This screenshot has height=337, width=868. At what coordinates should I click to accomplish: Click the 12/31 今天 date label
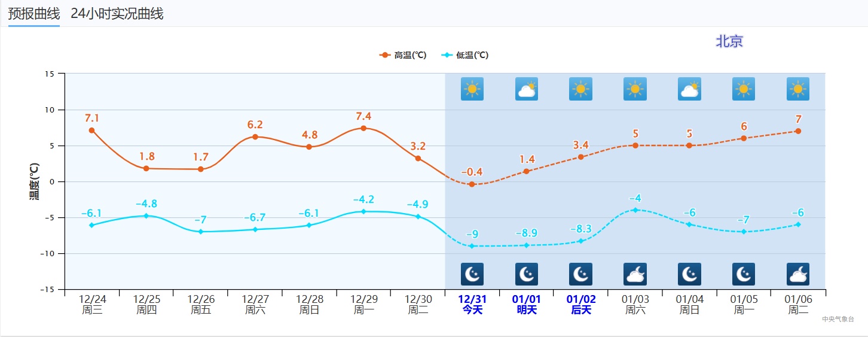472,304
